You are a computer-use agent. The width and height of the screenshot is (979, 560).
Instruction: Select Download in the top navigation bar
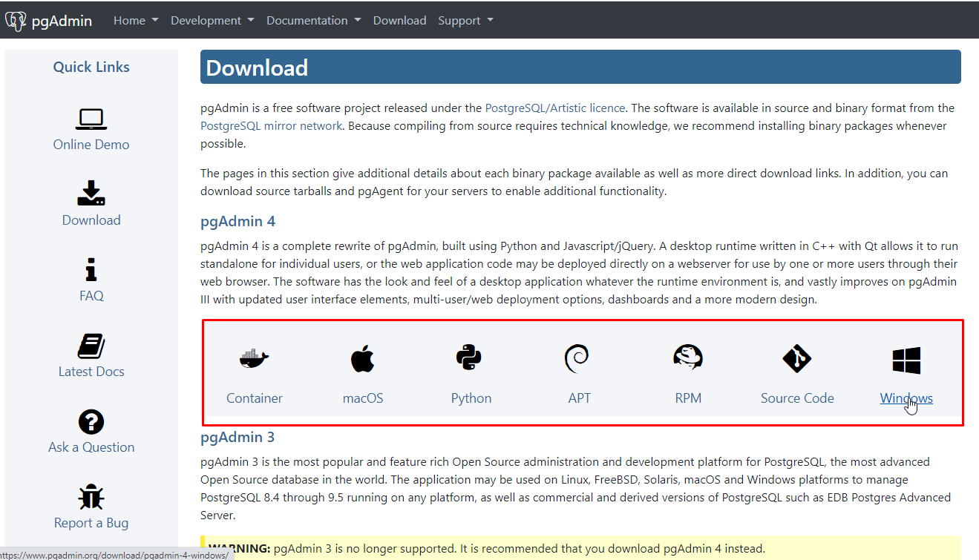pyautogui.click(x=399, y=21)
